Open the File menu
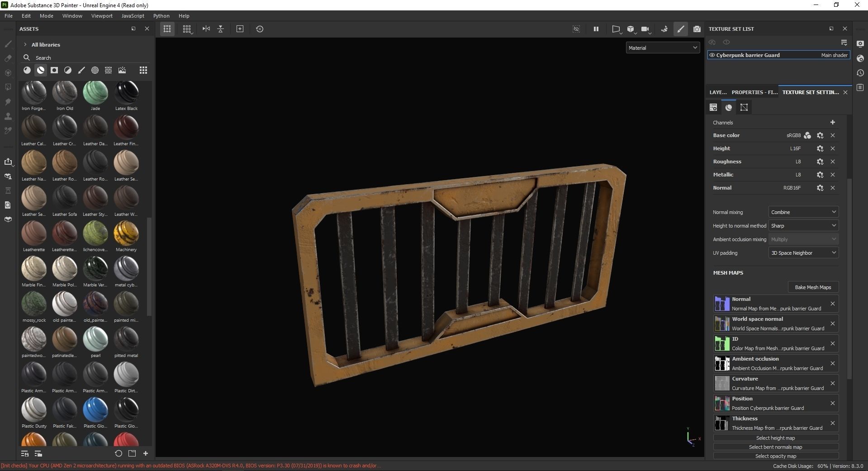This screenshot has width=868, height=471. pyautogui.click(x=9, y=16)
